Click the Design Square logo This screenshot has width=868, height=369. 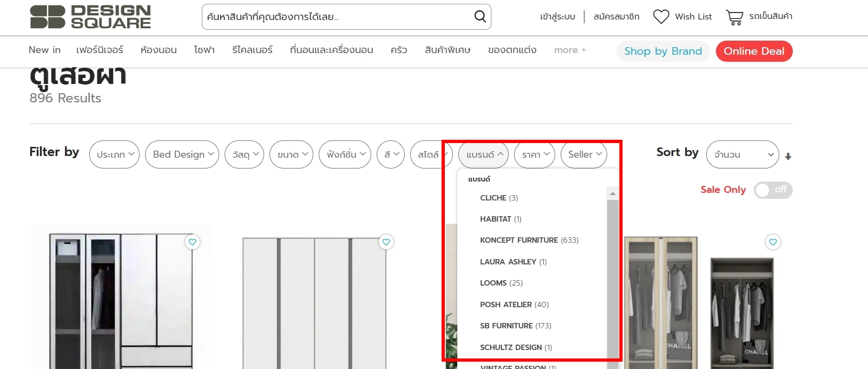(90, 17)
